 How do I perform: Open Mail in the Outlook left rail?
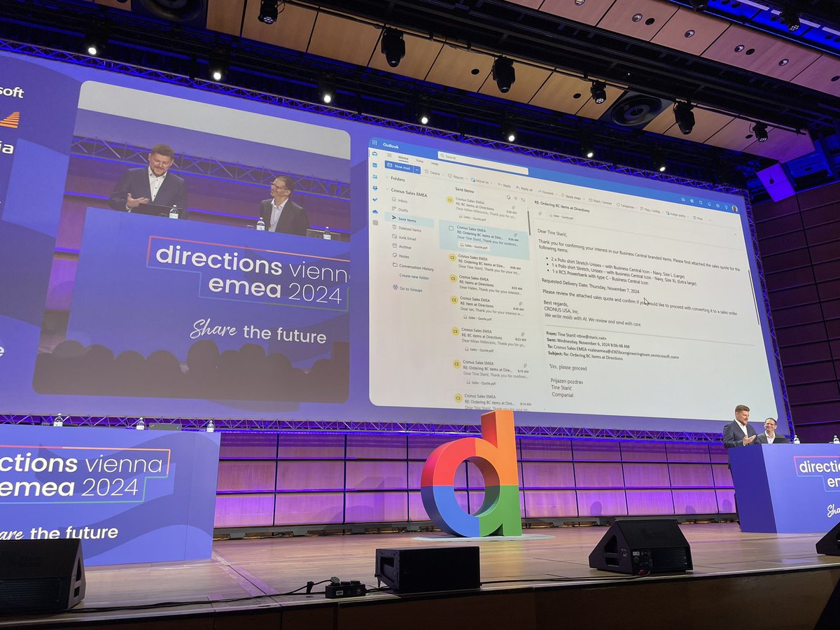375,154
